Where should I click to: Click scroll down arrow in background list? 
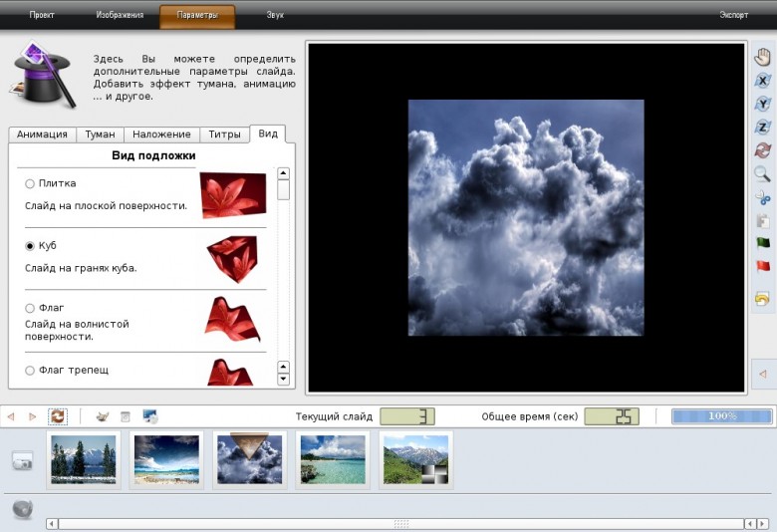click(284, 380)
